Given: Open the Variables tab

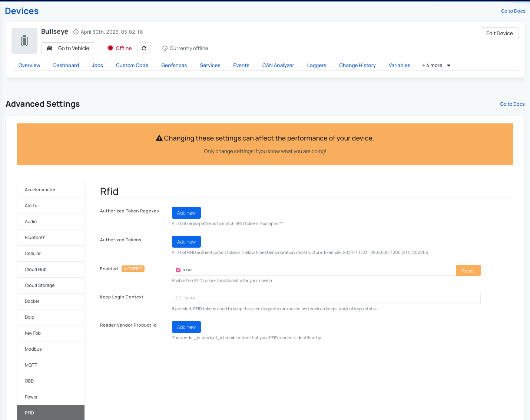Looking at the screenshot, I should tap(400, 65).
